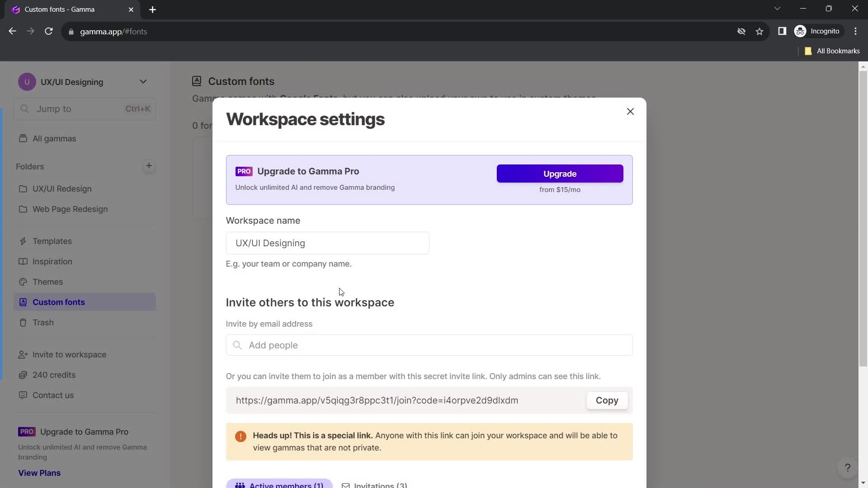Toggle visibility of All gammas in sidebar
868x488 pixels.
click(x=54, y=138)
